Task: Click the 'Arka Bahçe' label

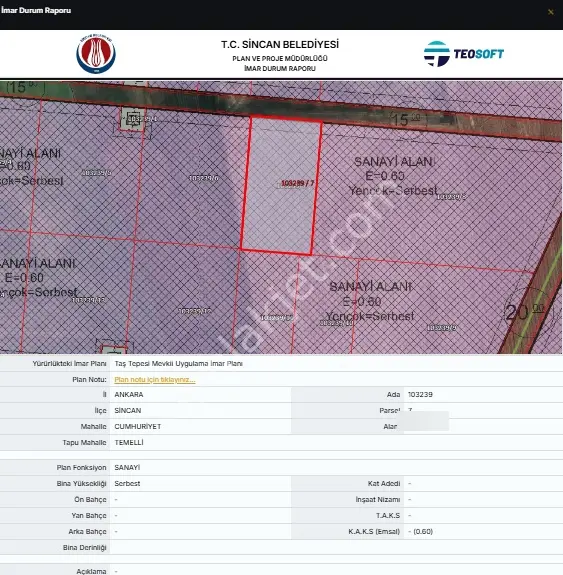Action: coord(87,532)
